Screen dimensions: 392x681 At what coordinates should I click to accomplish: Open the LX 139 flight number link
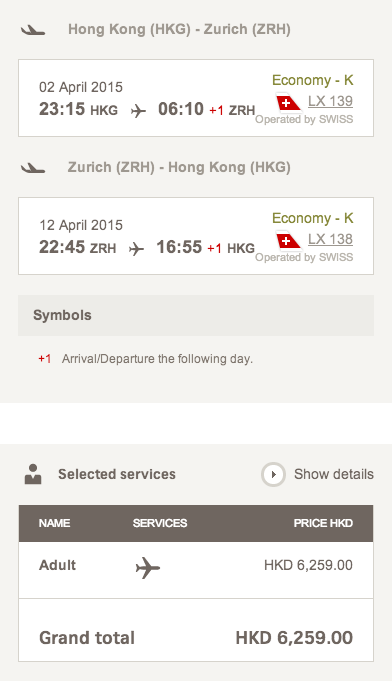point(330,101)
